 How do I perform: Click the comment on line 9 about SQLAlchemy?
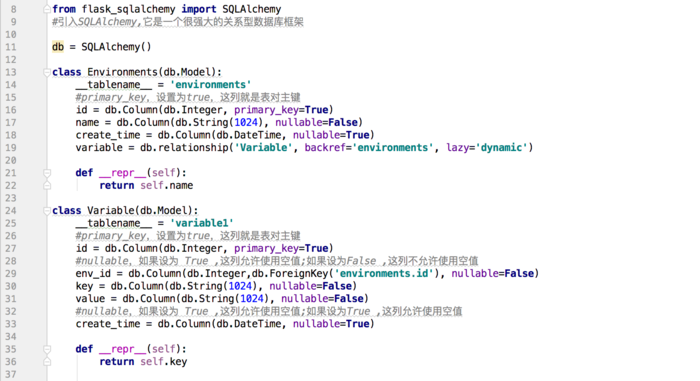pyautogui.click(x=178, y=21)
